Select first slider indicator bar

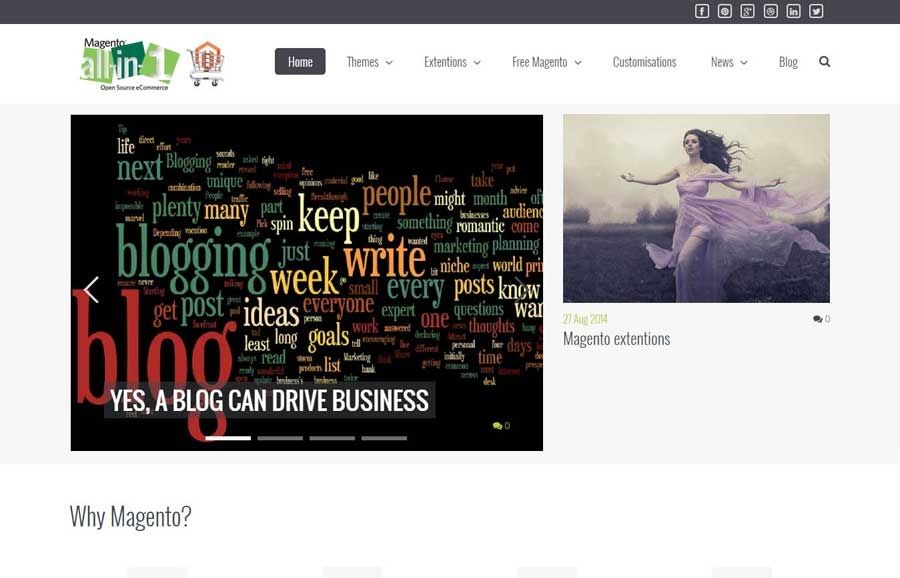[228, 438]
